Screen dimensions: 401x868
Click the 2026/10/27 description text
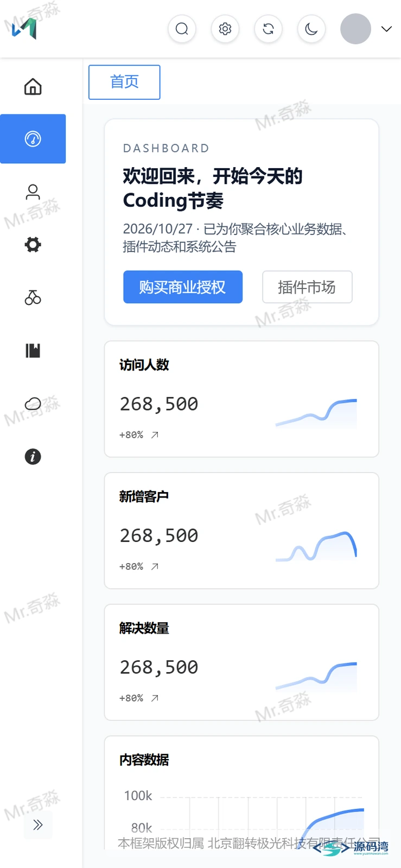coord(235,238)
